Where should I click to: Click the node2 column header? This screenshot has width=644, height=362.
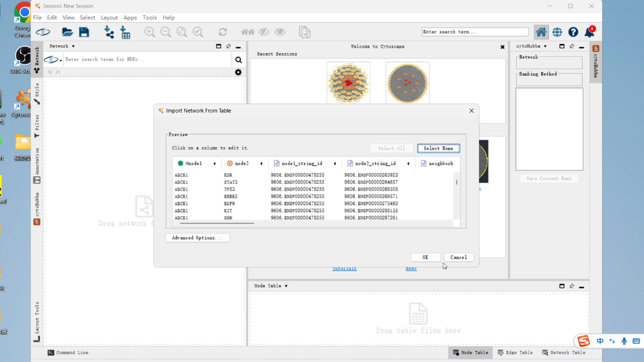(x=242, y=163)
